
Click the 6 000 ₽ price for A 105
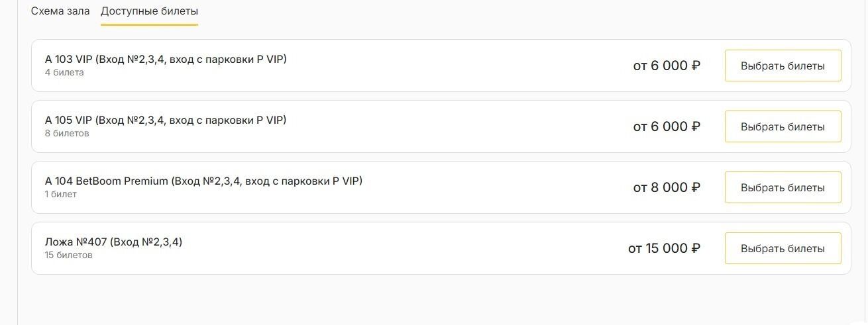click(667, 126)
